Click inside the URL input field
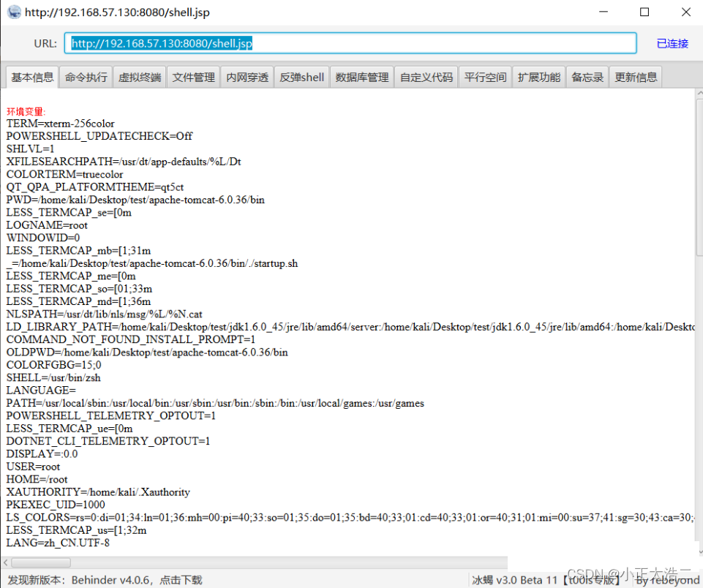The width and height of the screenshot is (703, 588). point(351,43)
